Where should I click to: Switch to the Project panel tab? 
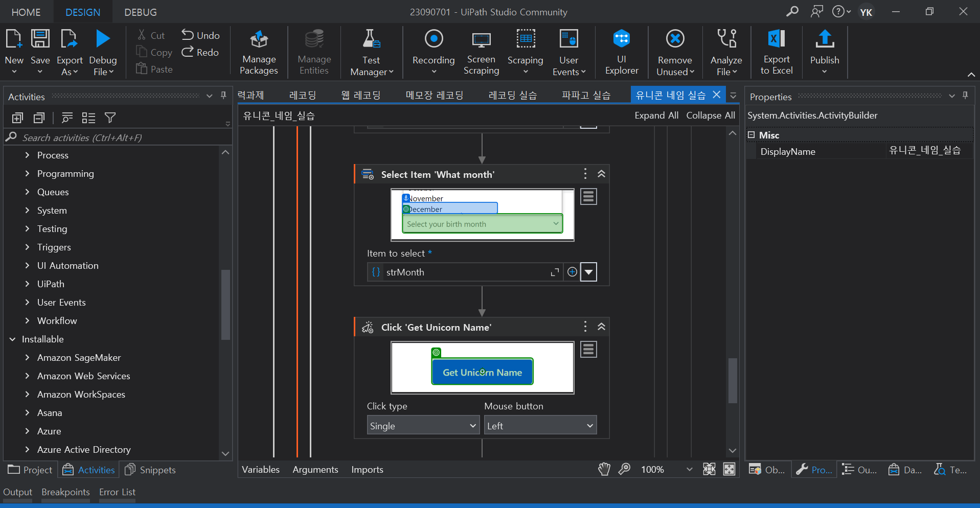pyautogui.click(x=30, y=470)
